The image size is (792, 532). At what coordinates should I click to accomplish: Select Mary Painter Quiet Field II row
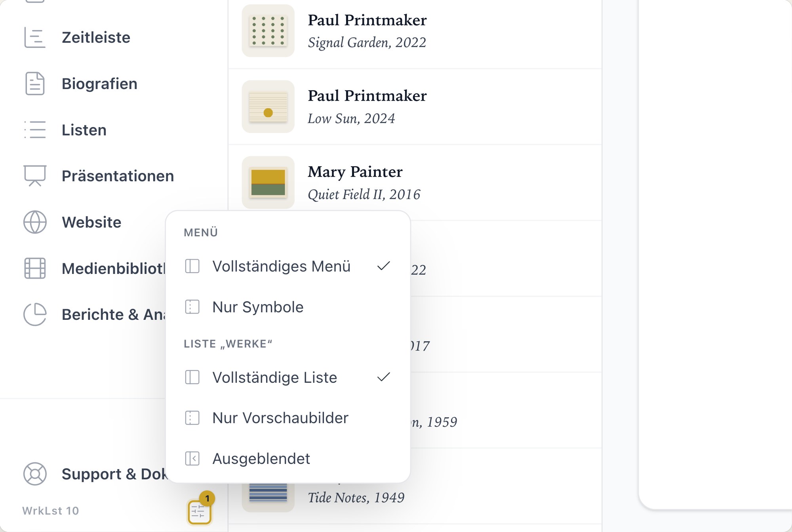point(415,182)
